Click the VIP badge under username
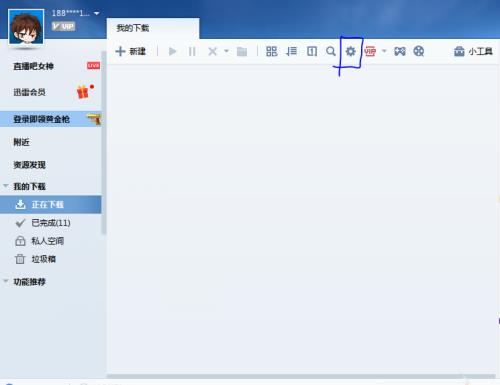500x385 pixels. coord(63,26)
